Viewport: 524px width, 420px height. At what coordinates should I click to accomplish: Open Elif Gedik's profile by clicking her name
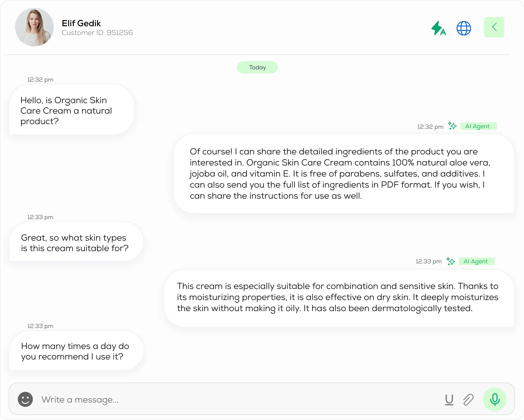81,23
